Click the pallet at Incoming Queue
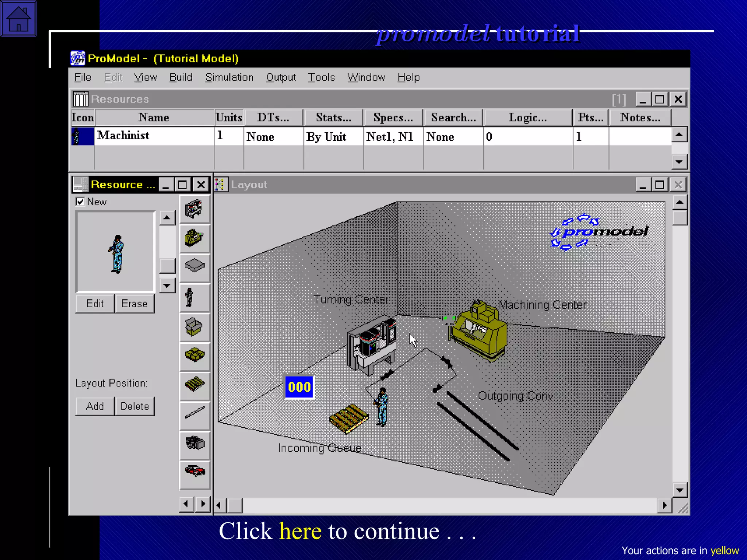 pos(349,419)
